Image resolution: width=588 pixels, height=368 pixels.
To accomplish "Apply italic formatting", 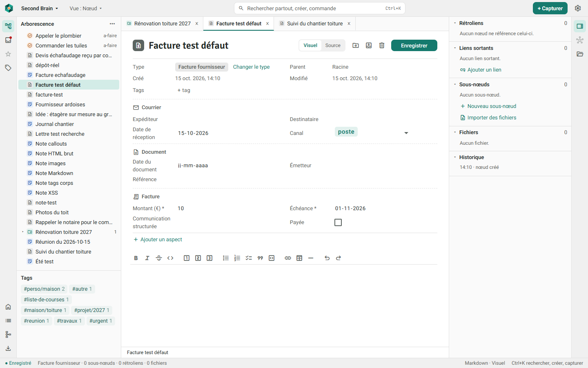I will tap(147, 258).
